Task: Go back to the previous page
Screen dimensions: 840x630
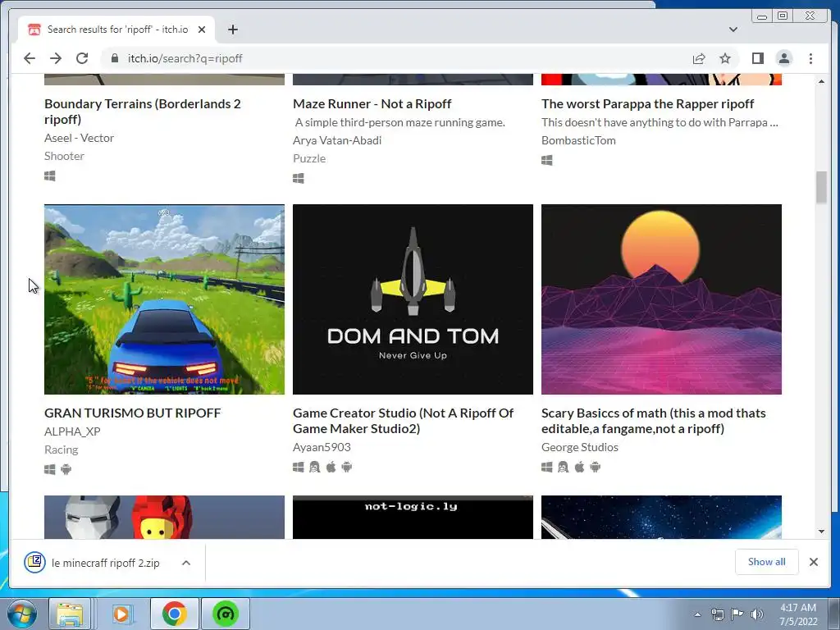Action: tap(30, 58)
